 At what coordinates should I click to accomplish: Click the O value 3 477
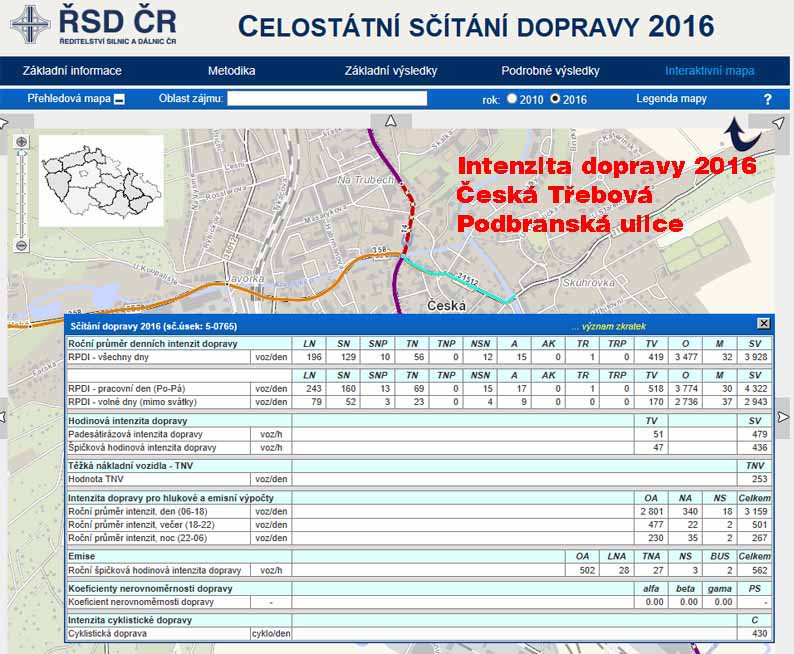tap(685, 357)
